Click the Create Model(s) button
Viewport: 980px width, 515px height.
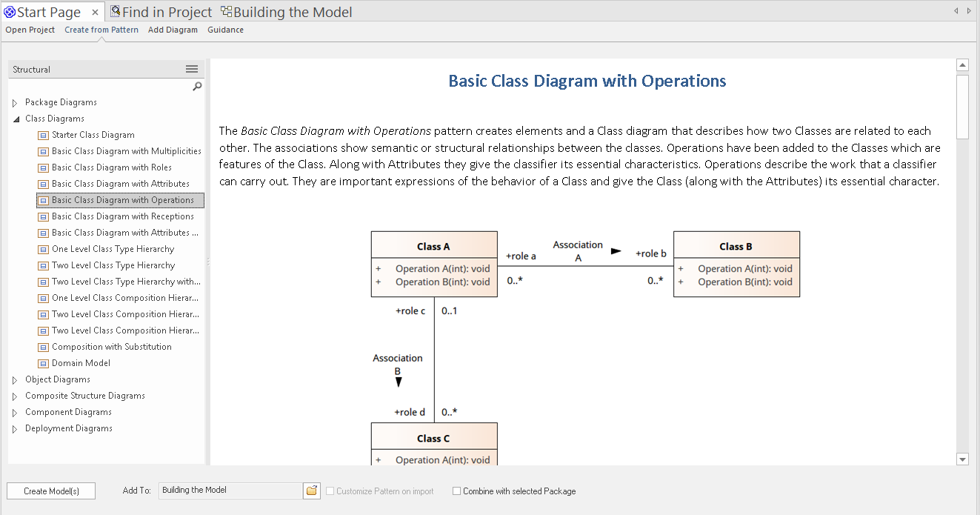[x=51, y=491]
